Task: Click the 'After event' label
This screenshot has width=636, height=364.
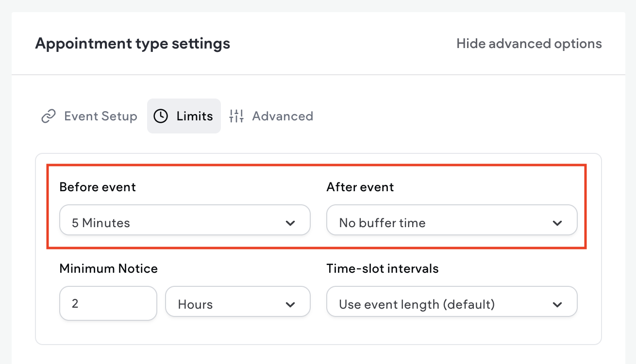Action: click(360, 187)
